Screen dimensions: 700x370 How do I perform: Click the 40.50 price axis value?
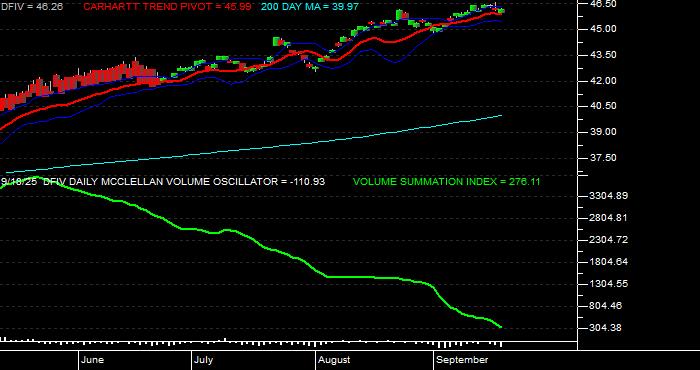coord(603,106)
